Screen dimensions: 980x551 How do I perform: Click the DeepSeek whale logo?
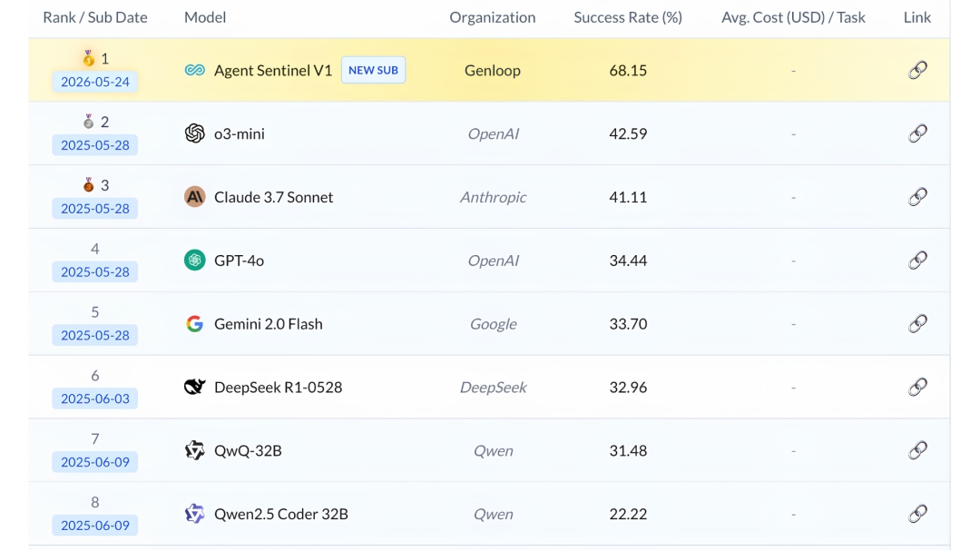click(x=194, y=387)
